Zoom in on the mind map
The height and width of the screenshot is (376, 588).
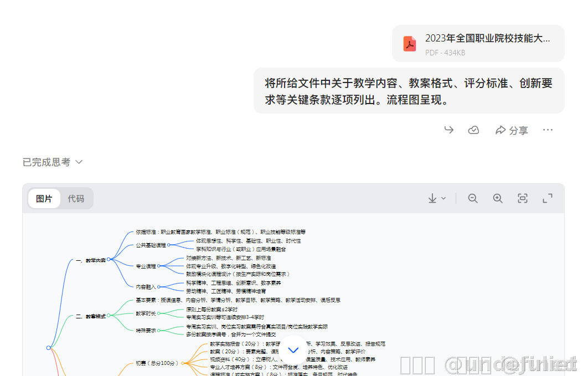coord(498,198)
